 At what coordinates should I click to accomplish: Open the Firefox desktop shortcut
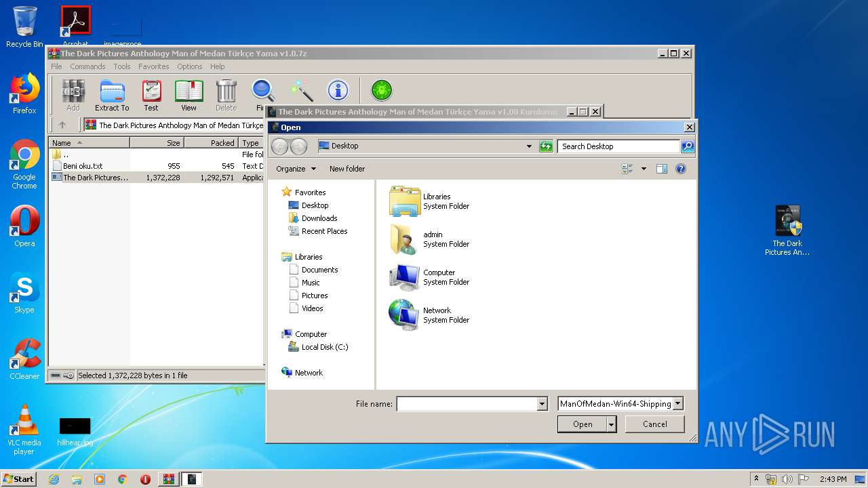(24, 94)
